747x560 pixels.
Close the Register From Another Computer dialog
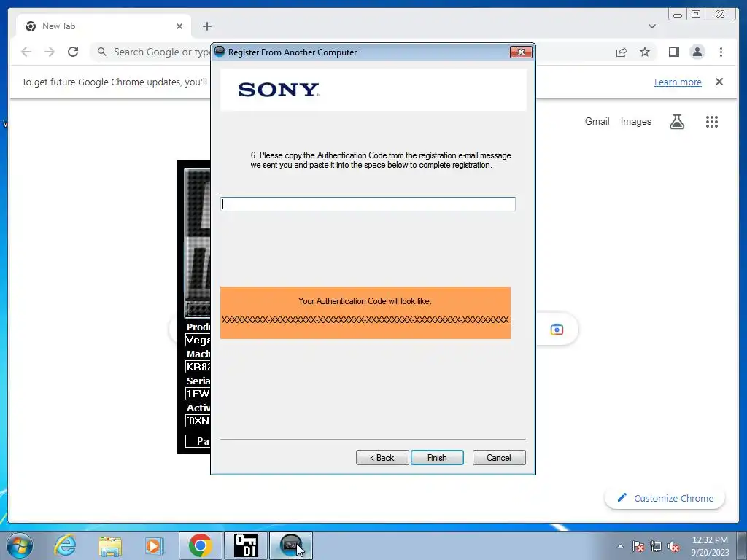(521, 52)
